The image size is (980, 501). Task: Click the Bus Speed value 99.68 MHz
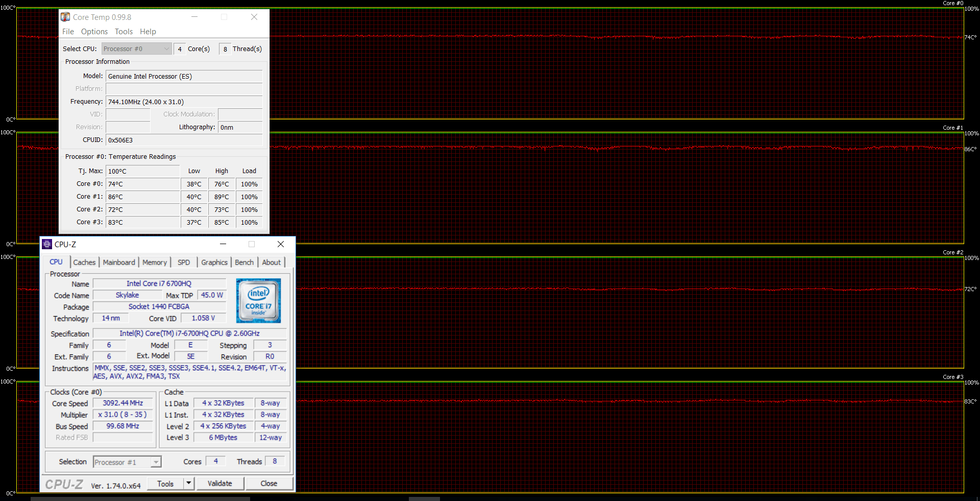pos(123,426)
